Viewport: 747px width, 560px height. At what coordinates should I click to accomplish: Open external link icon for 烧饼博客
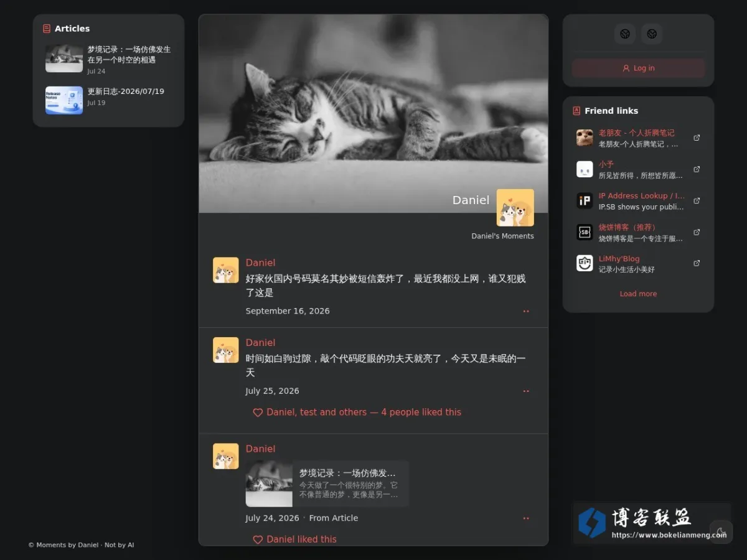[697, 232]
